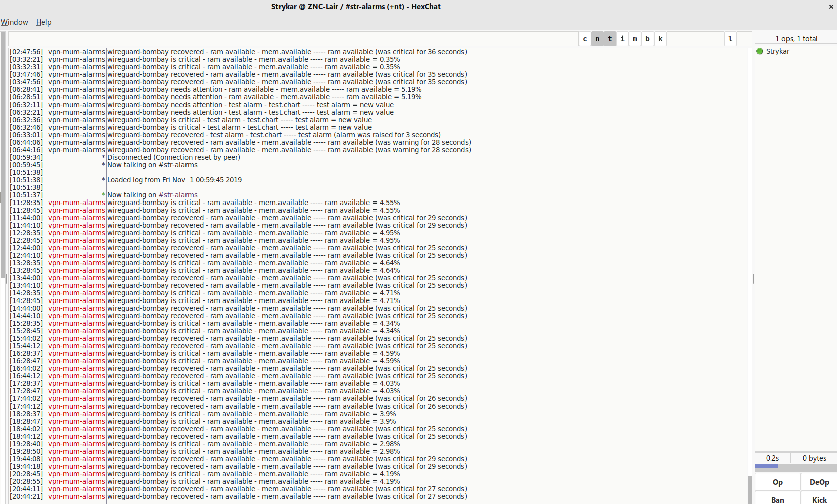Open the Help menu
This screenshot has width=837, height=504.
[x=44, y=22]
